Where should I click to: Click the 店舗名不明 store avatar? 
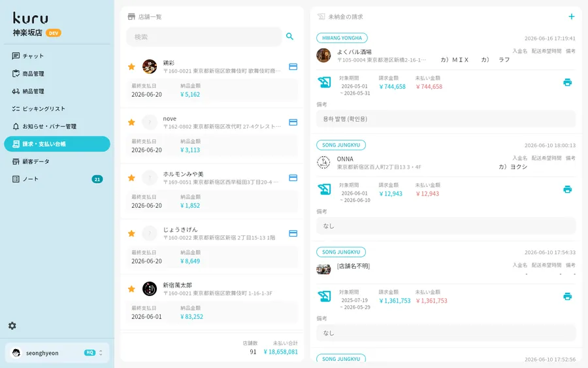click(323, 269)
